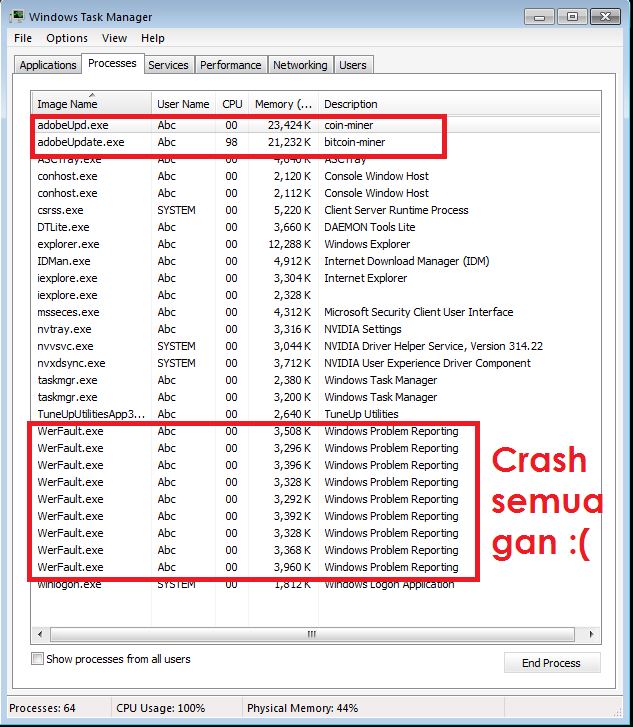Click the 23,424 K memory value

289,125
